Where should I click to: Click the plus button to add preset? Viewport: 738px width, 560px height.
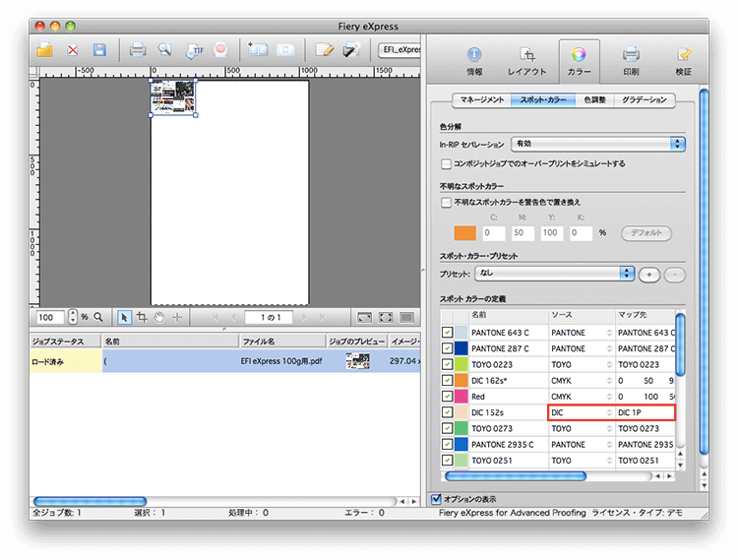click(x=649, y=274)
